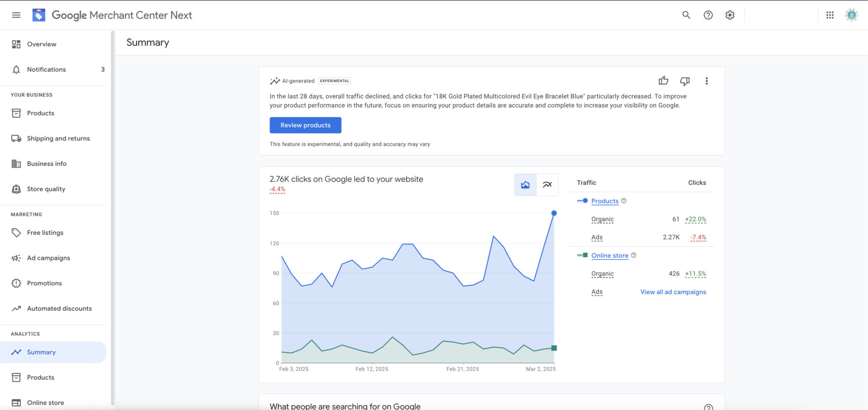Switch chart to line view
Viewport: 868px width, 410px height.
click(x=547, y=185)
